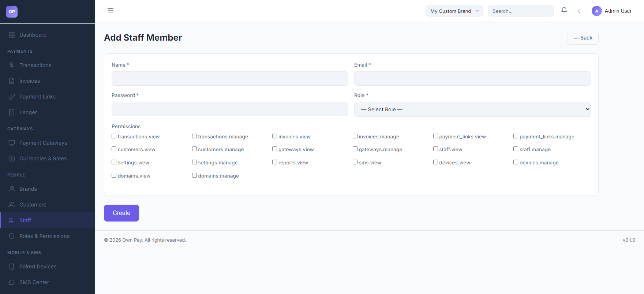Click the Admin User avatar
Image resolution: width=644 pixels, height=294 pixels.
click(597, 11)
